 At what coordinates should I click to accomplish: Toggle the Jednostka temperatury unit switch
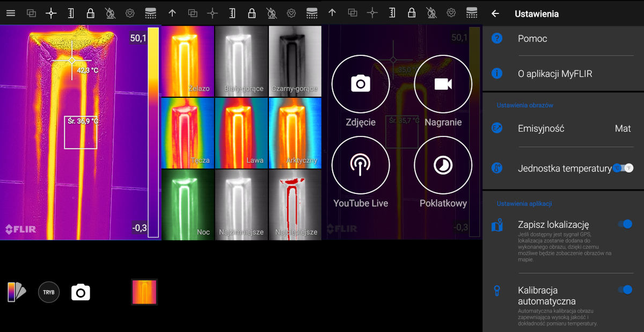click(623, 168)
